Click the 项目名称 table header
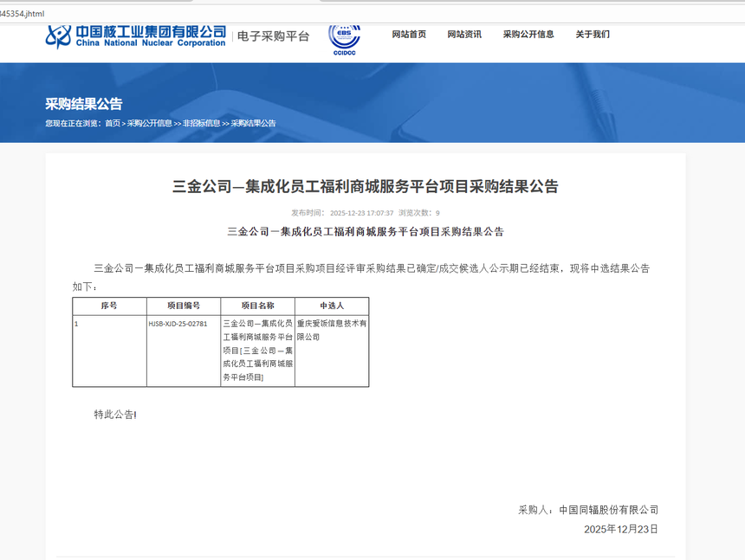 point(257,306)
